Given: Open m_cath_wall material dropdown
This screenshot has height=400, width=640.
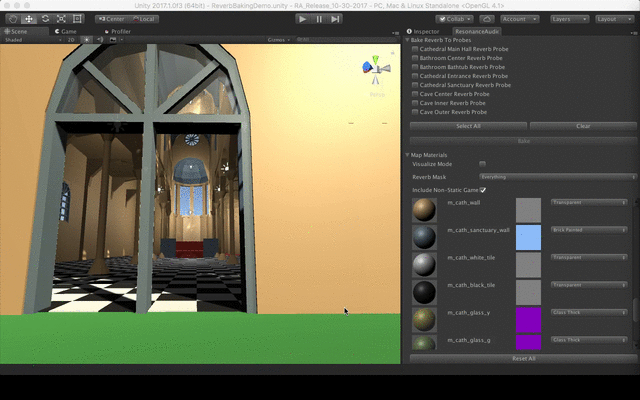Looking at the screenshot, I should pos(589,202).
